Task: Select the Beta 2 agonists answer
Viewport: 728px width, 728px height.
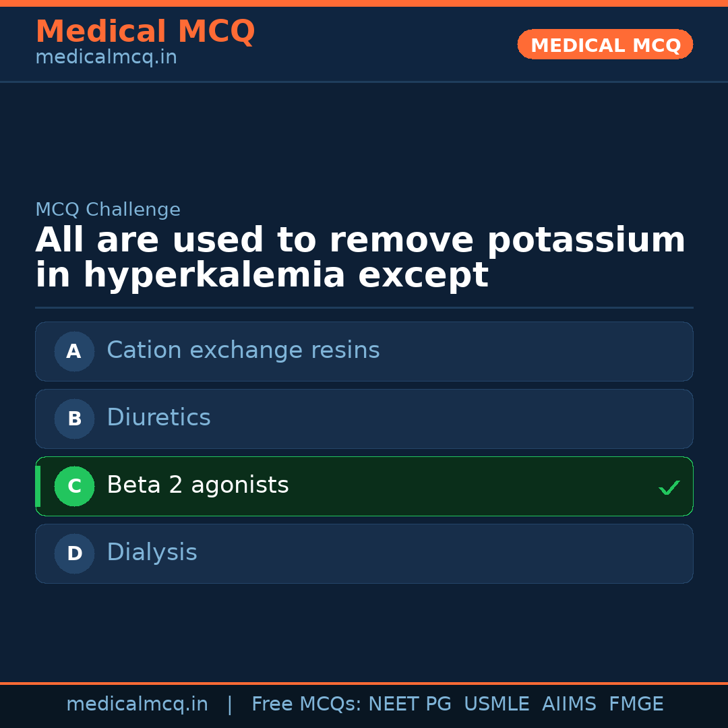Action: 198,485
